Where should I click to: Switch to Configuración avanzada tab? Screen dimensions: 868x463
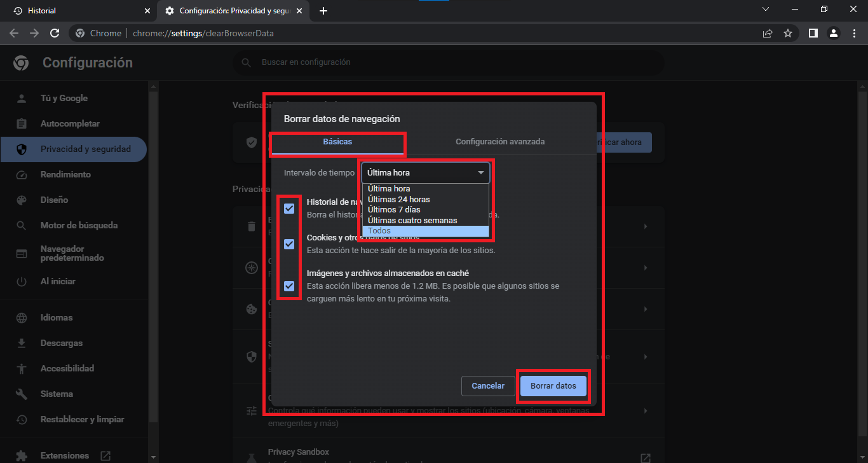pyautogui.click(x=500, y=142)
